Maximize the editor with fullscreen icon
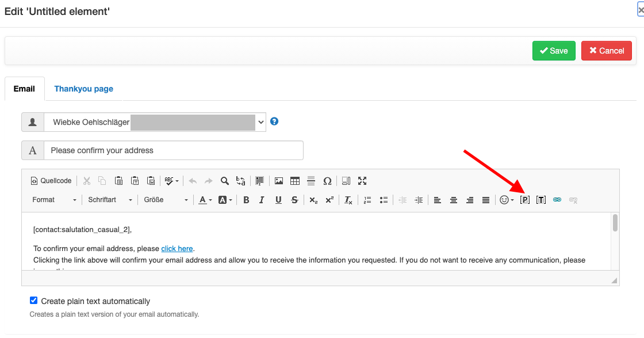 point(362,181)
